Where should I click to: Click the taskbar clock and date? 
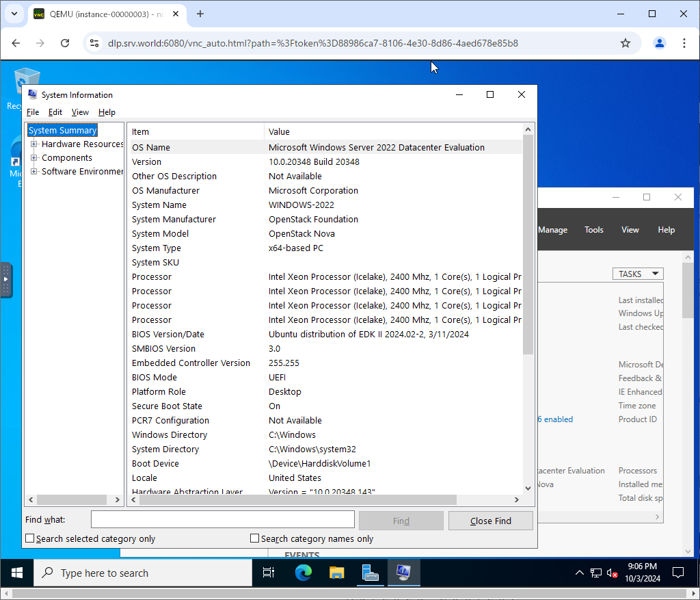643,573
